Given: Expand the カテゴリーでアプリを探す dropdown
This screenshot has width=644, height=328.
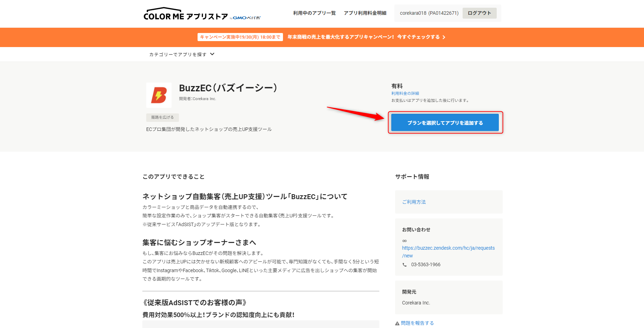Looking at the screenshot, I should (x=182, y=54).
